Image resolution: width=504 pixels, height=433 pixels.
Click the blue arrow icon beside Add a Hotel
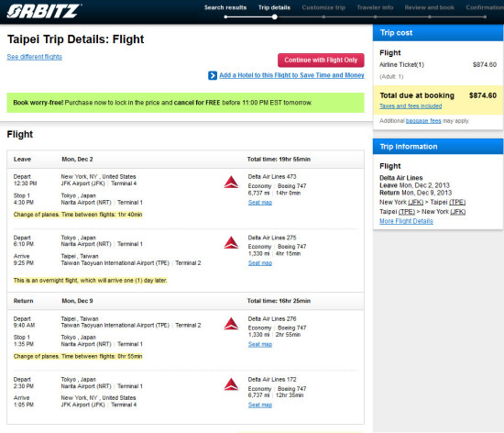(213, 75)
